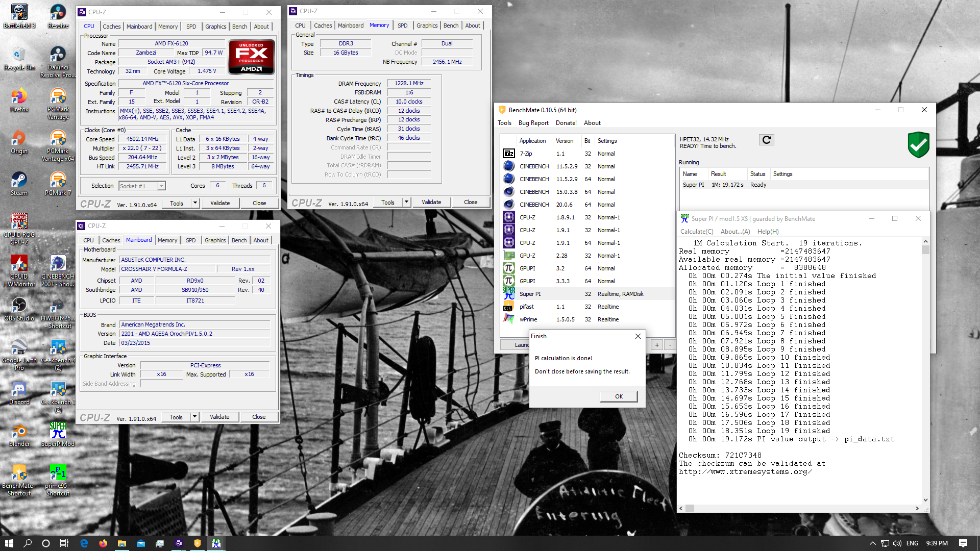Open Recycle Bin on desktop

19,59
